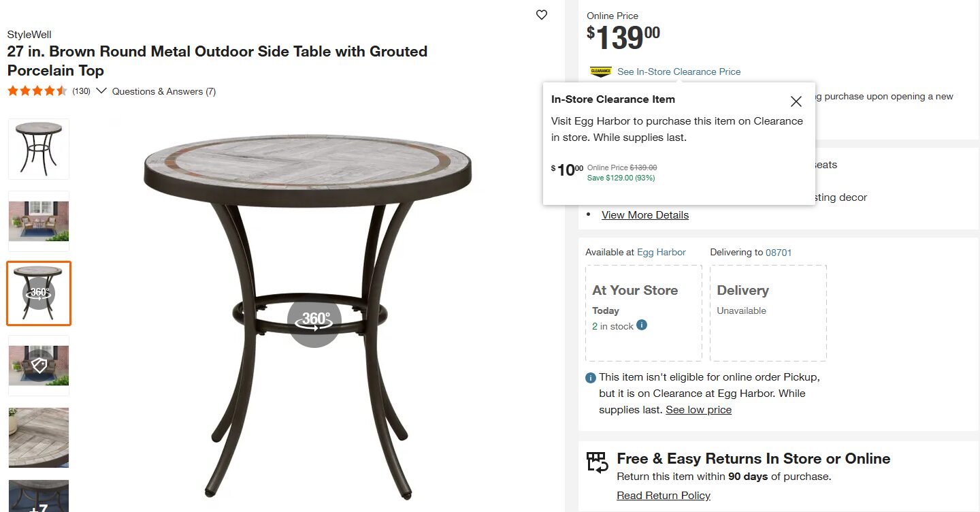Click the orange star rating icons
The image size is (980, 512).
coord(37,91)
